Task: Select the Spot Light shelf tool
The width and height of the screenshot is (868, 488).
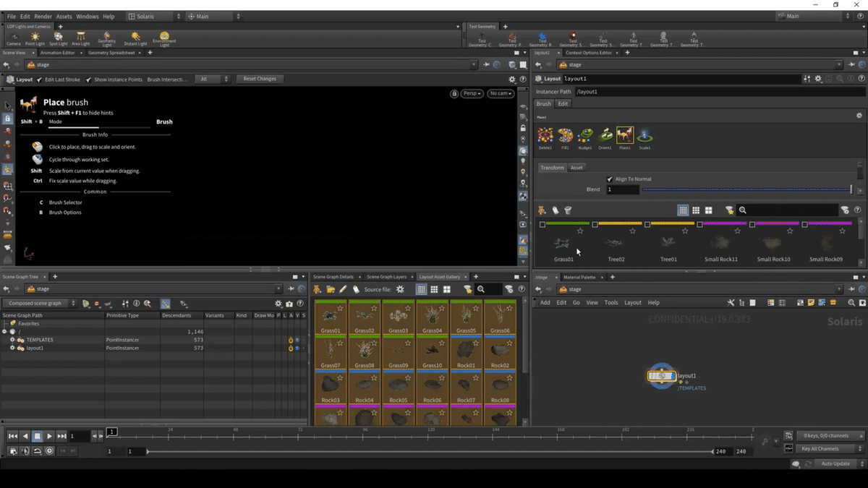Action: [58, 38]
